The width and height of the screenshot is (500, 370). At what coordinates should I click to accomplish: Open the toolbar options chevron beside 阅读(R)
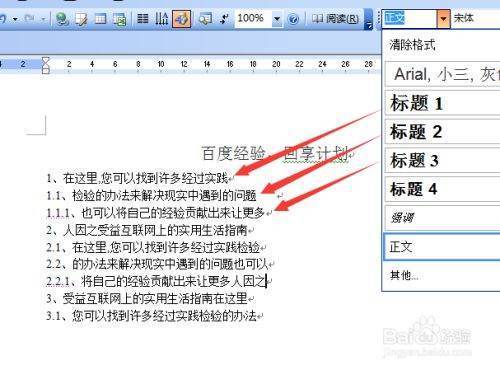pyautogui.click(x=368, y=19)
